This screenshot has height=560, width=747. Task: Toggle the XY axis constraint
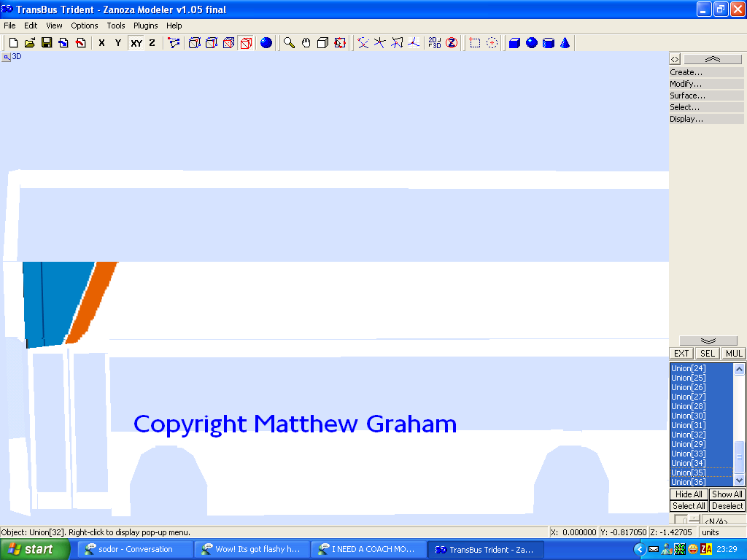pyautogui.click(x=136, y=43)
